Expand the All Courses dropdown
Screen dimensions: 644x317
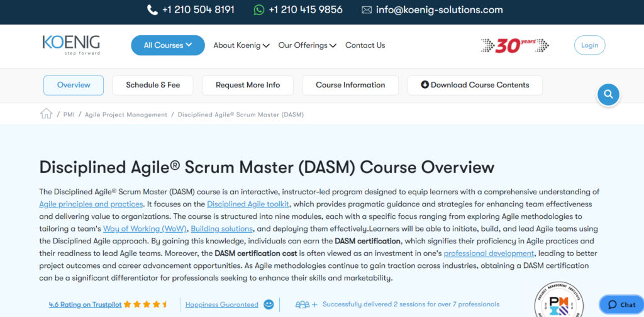[x=168, y=45]
